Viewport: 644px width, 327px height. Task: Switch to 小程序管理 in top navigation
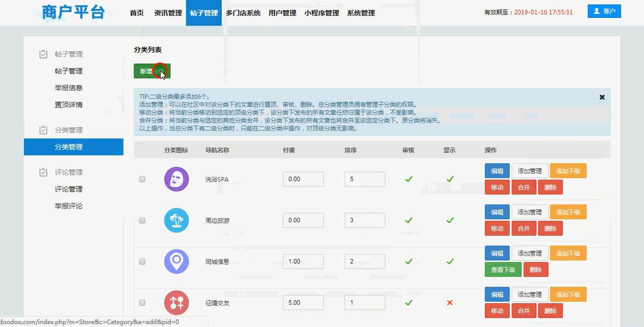tap(322, 13)
